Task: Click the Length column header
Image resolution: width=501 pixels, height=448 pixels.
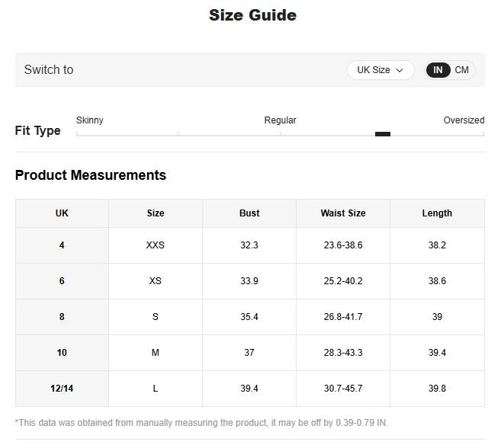Action: (437, 213)
